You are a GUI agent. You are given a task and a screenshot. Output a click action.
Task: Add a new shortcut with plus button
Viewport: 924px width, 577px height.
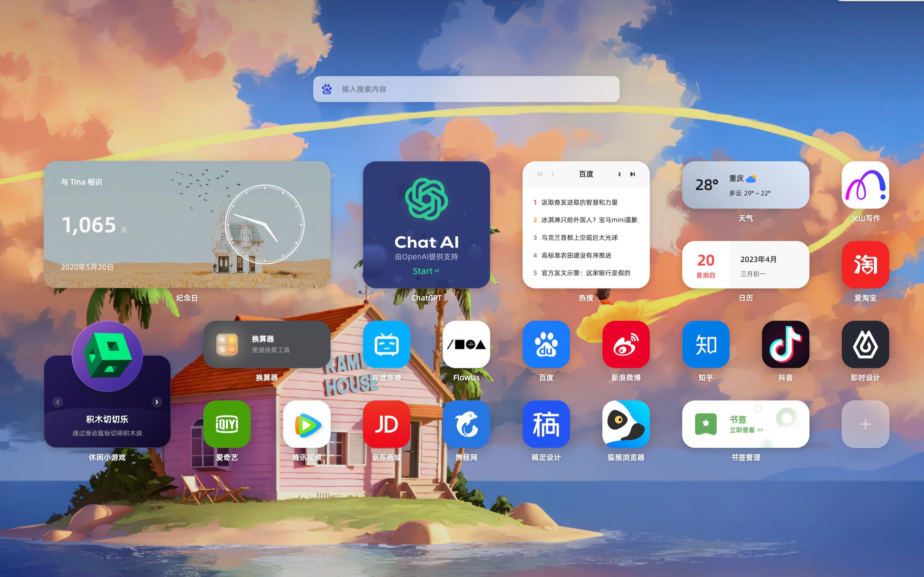click(865, 424)
